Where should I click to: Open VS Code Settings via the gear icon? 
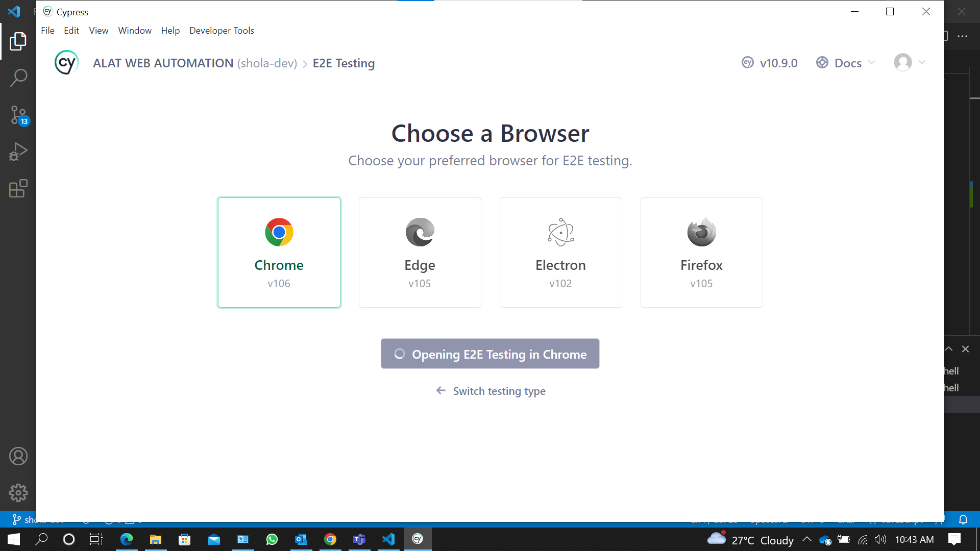pos(18,492)
